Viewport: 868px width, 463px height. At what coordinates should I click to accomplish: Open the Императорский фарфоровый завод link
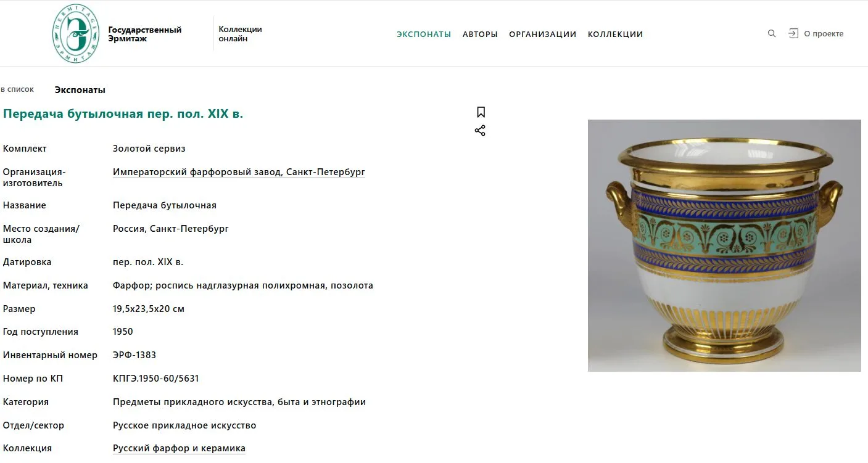tap(239, 172)
